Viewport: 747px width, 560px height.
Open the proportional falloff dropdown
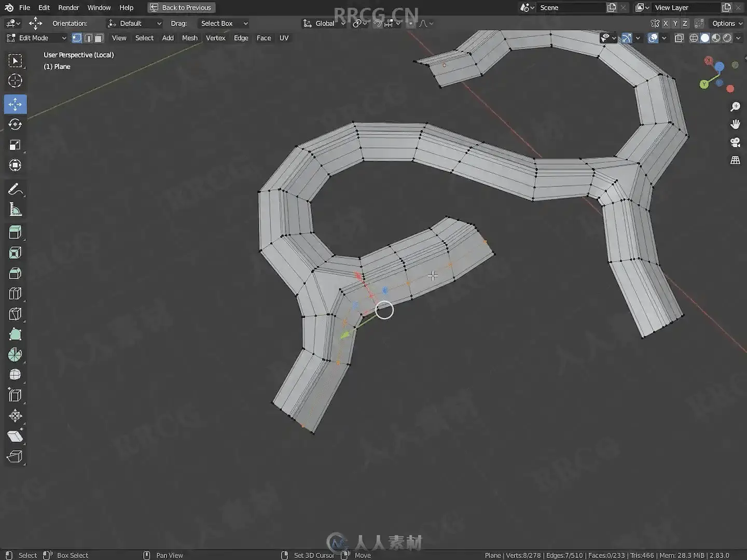(426, 23)
